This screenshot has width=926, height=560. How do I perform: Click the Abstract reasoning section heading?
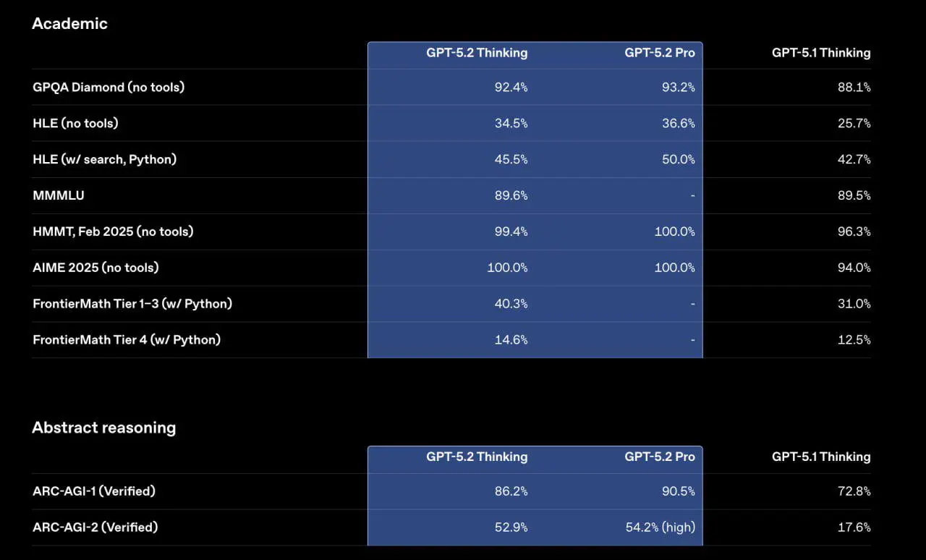tap(103, 428)
